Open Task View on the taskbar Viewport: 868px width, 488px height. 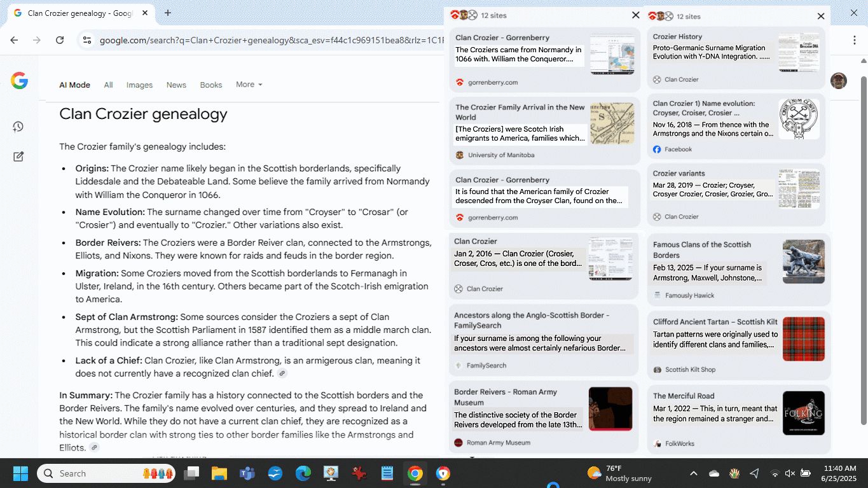click(x=191, y=473)
